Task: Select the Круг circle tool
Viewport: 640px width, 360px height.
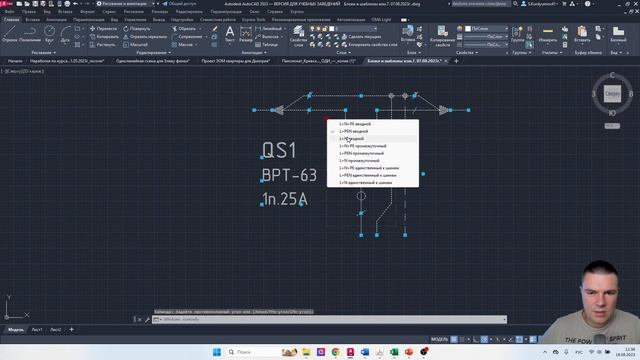Action: (x=49, y=33)
